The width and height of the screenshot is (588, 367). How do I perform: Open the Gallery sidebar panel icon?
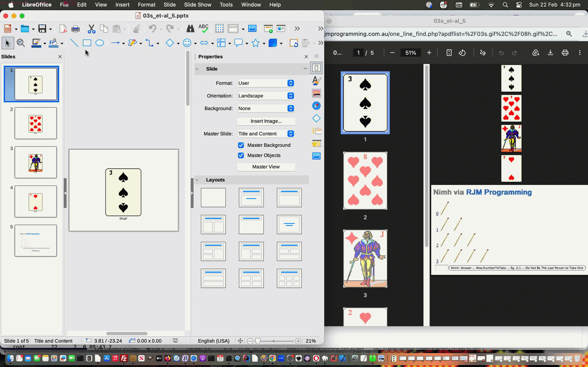316,93
